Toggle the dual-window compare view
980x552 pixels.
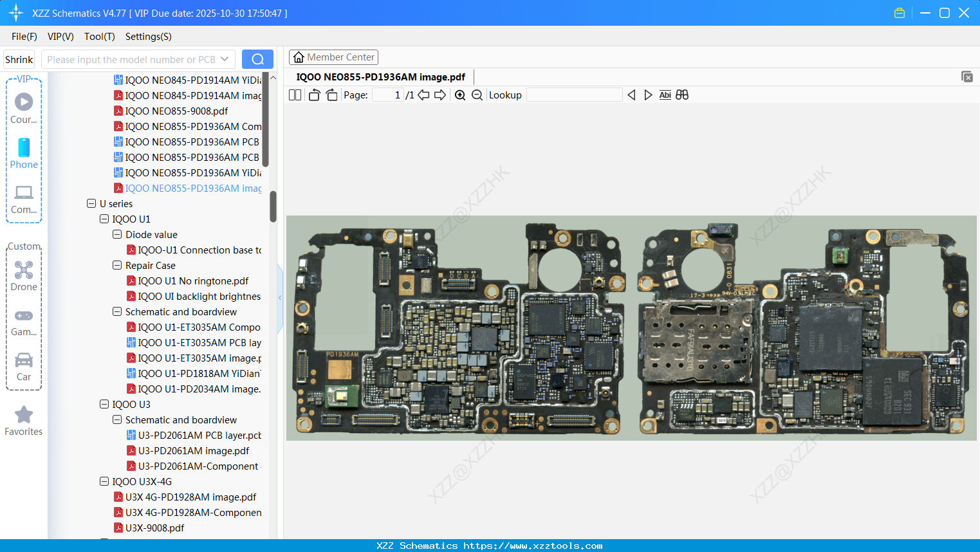pyautogui.click(x=682, y=95)
